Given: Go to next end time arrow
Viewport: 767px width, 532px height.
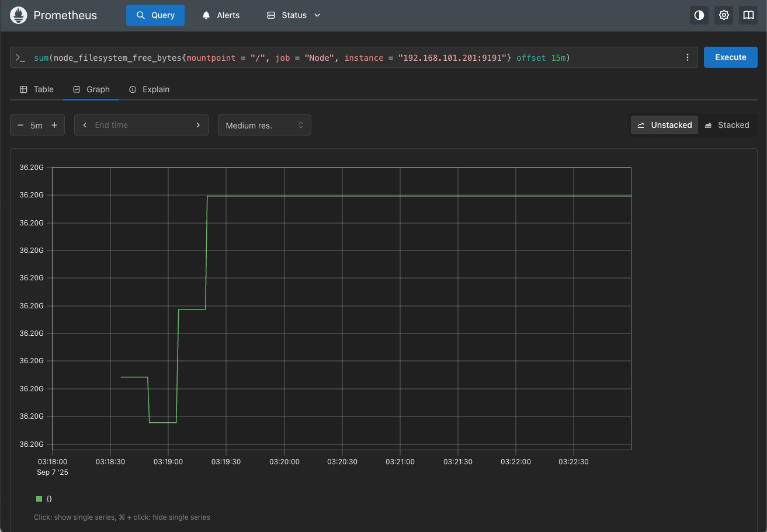Looking at the screenshot, I should point(198,125).
